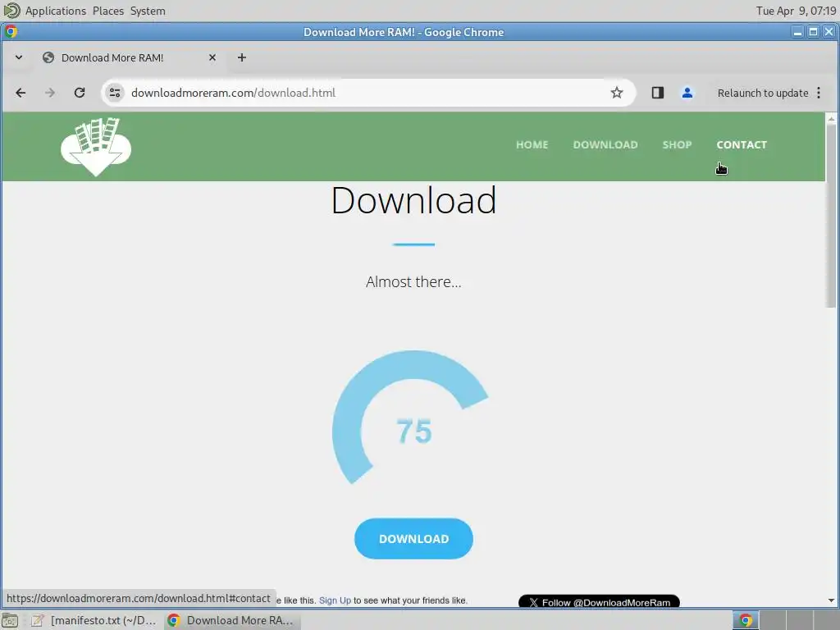Click the 'Almost there...' text
Image resolution: width=840 pixels, height=630 pixels.
click(413, 282)
